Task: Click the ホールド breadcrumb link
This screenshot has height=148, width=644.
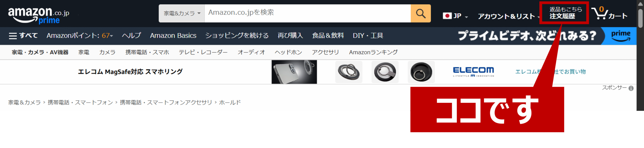Action: [230, 102]
